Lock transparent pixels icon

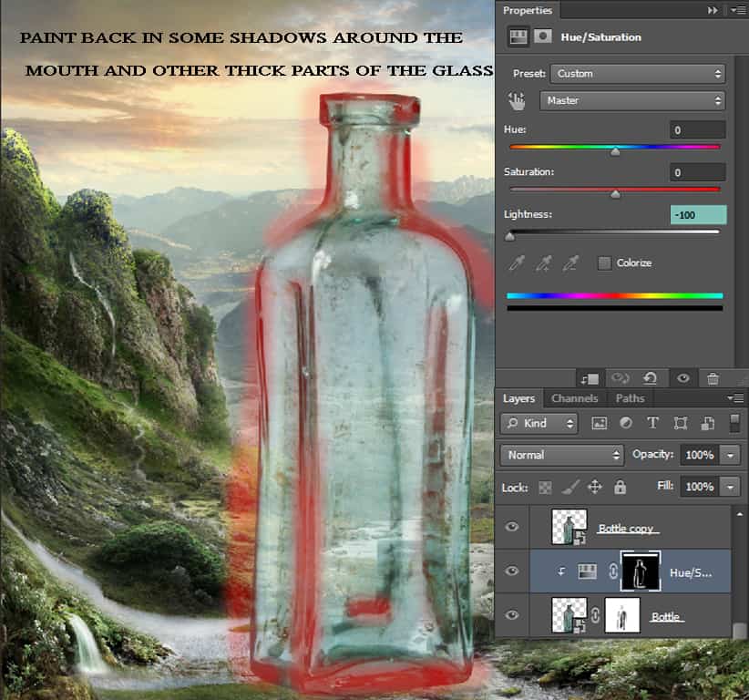(x=545, y=488)
